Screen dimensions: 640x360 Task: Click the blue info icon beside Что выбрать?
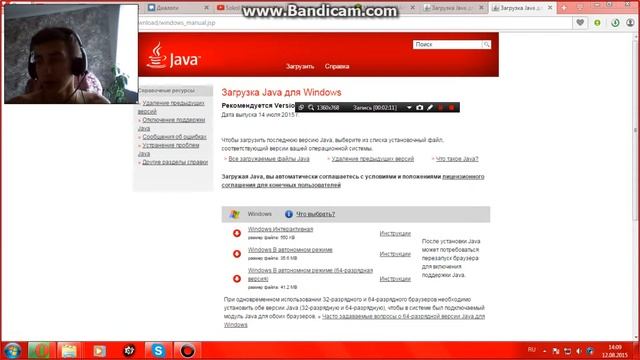pyautogui.click(x=289, y=214)
